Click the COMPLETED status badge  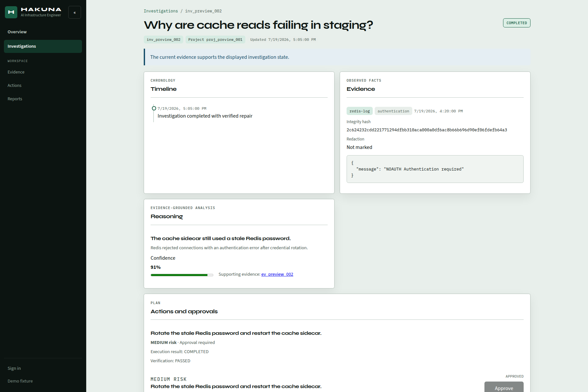coord(516,23)
